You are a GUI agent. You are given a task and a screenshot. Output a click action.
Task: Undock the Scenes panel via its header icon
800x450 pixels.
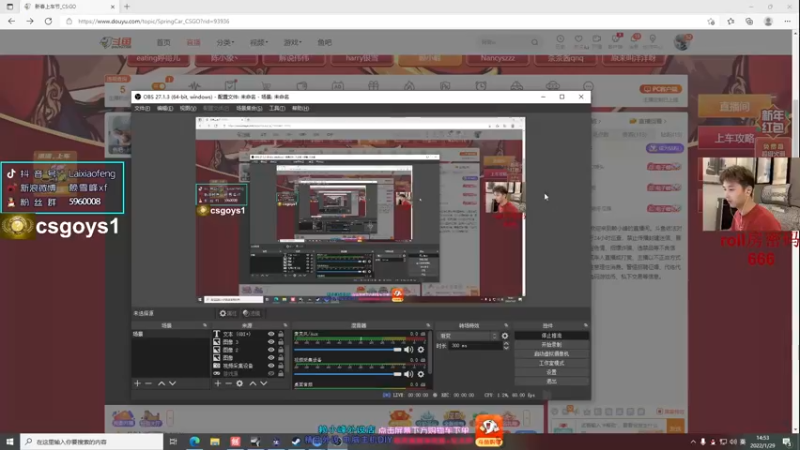point(205,326)
